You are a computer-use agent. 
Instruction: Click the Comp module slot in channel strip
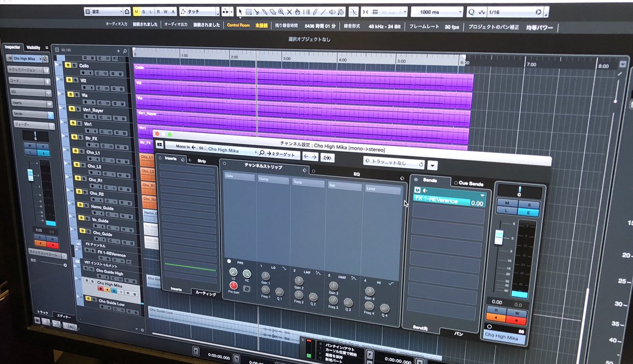273,180
